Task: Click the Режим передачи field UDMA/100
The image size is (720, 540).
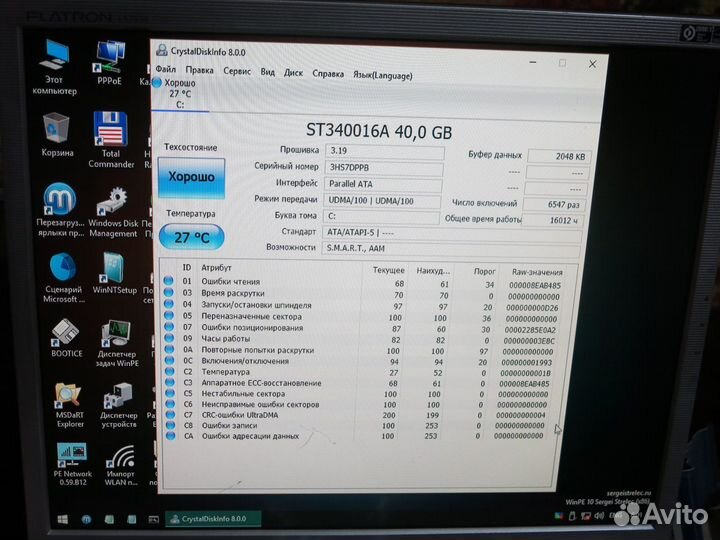Action: 382,201
